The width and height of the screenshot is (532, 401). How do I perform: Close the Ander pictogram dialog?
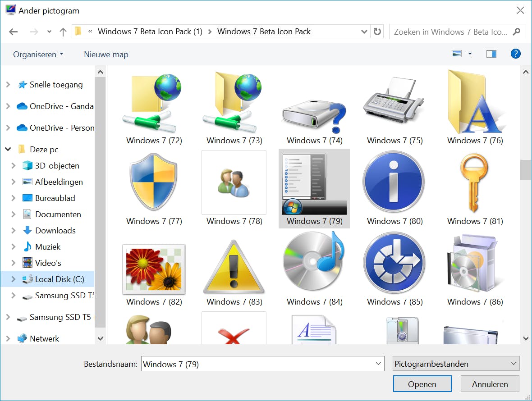click(x=520, y=10)
